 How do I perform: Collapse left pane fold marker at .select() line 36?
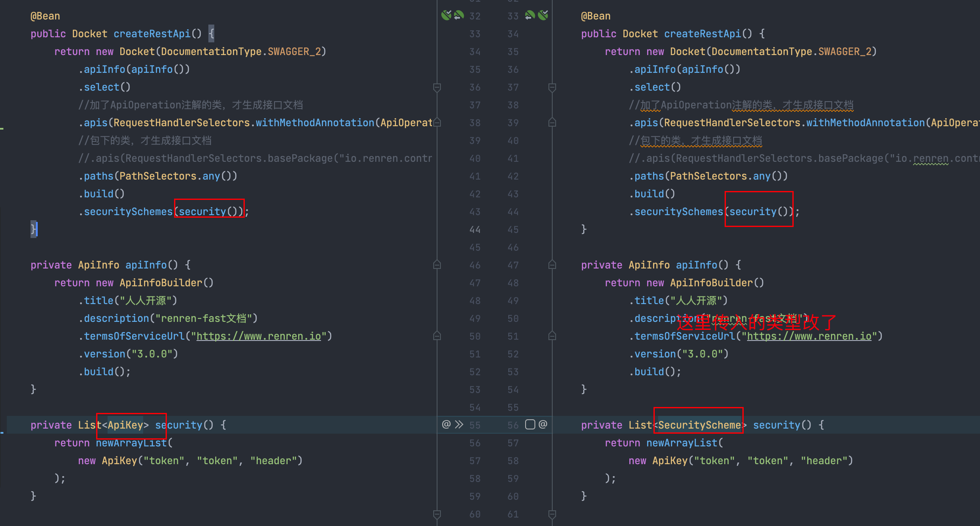[x=437, y=87]
